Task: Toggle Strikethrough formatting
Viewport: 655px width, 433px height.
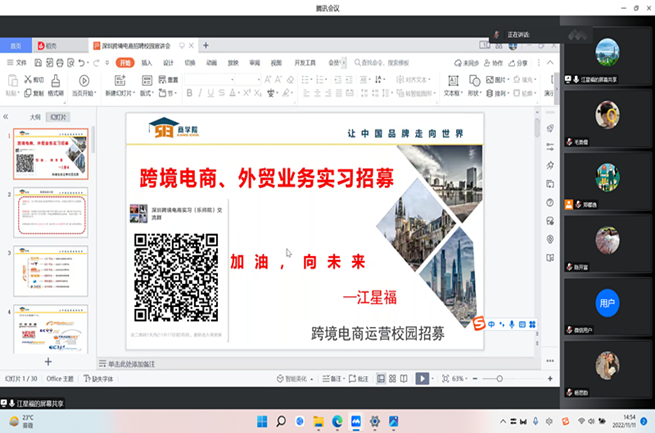Action: [x=221, y=93]
